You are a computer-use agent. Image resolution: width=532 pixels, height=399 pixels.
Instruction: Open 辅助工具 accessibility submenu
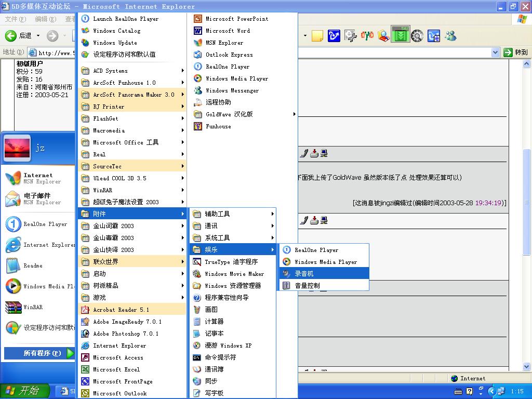click(x=233, y=214)
